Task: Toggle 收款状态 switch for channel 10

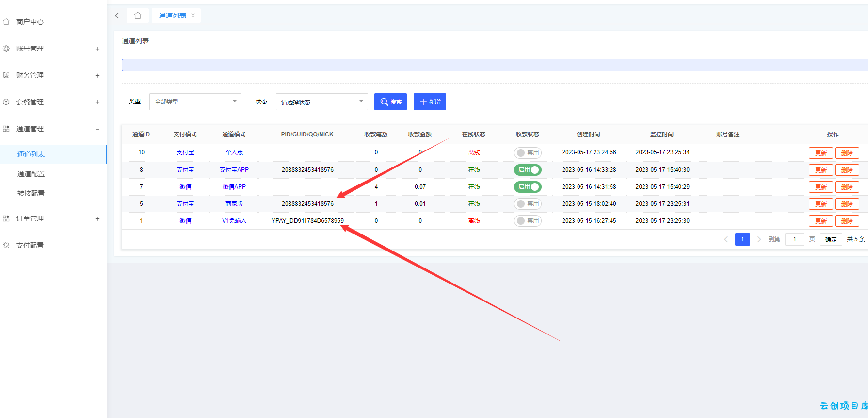Action: click(528, 153)
